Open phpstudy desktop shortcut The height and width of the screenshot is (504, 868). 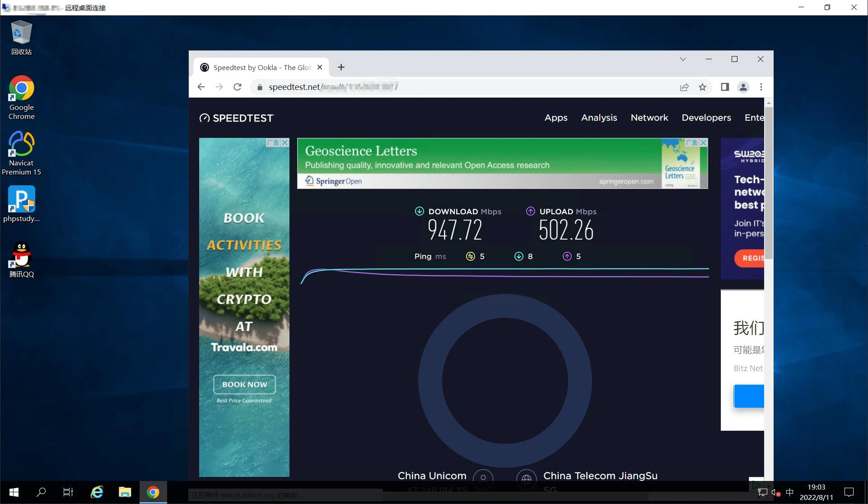(21, 204)
